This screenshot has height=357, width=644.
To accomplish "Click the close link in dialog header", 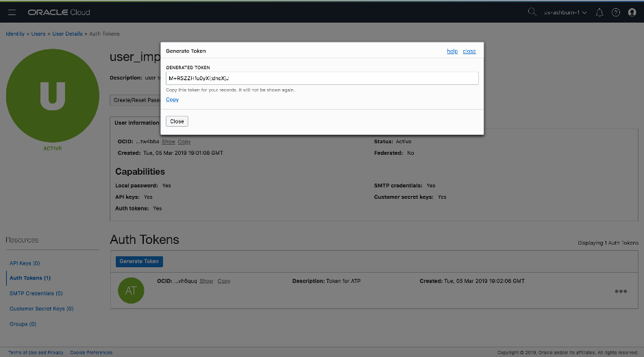I will pos(469,51).
